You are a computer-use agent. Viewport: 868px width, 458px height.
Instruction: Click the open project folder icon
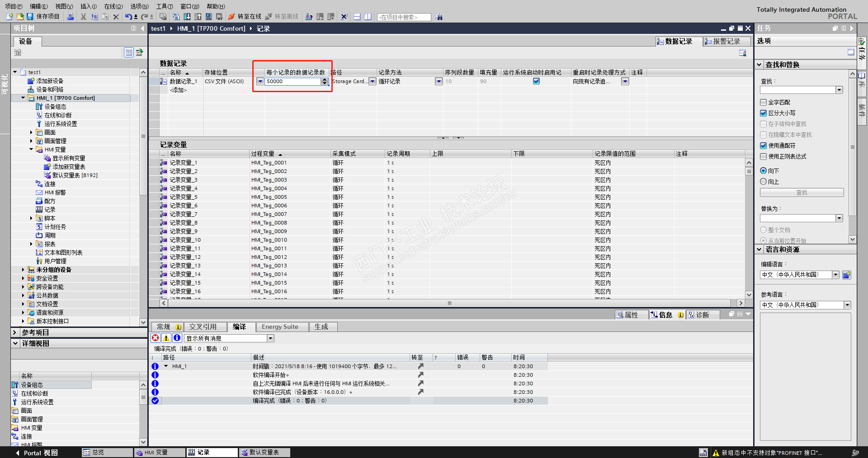coord(20,17)
